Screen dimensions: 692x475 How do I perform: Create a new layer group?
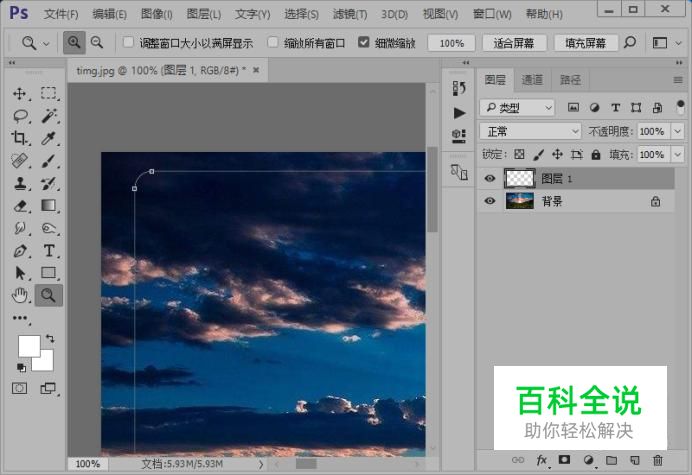(611, 460)
